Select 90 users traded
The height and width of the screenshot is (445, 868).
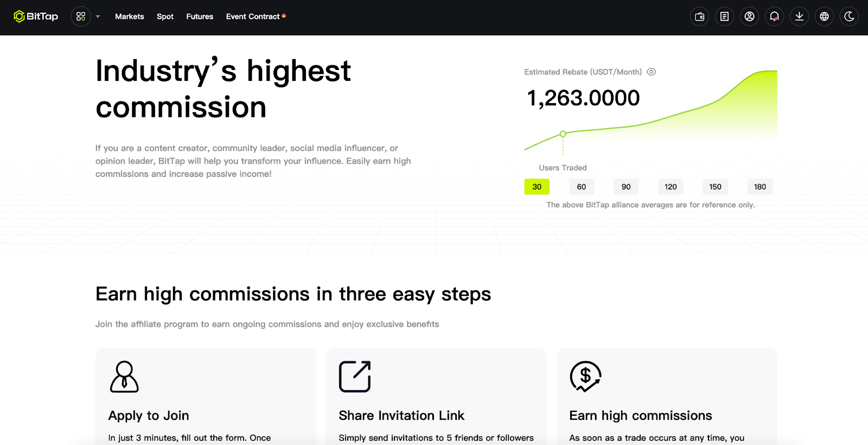pos(626,187)
